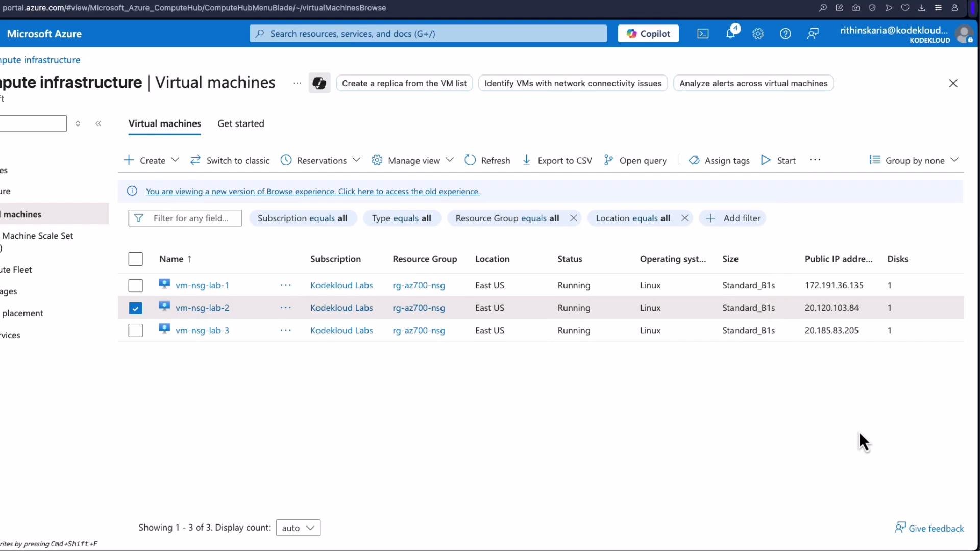Open the toolbar overflow ellipsis
This screenshot has height=551, width=980.
coord(815,160)
